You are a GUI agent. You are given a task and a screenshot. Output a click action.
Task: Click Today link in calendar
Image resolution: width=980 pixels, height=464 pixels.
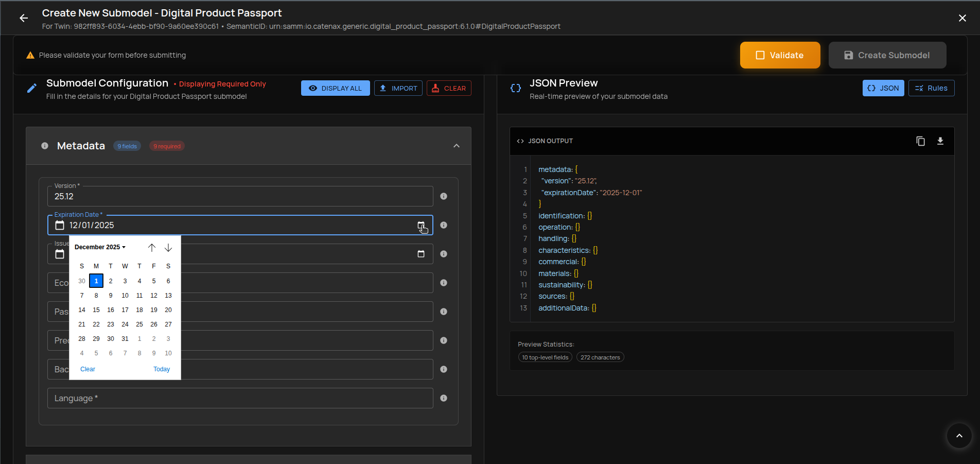pyautogui.click(x=161, y=369)
